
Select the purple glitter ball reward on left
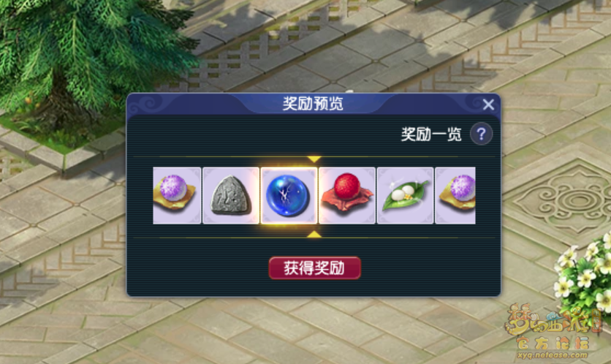click(177, 195)
